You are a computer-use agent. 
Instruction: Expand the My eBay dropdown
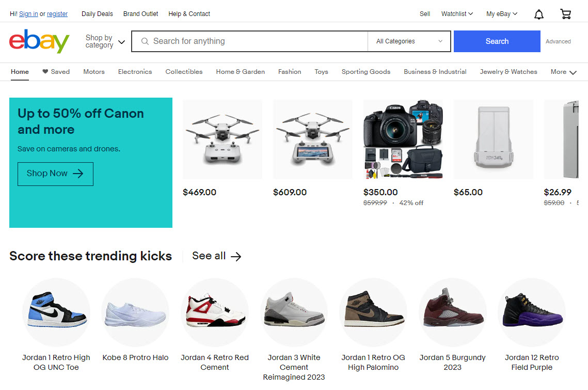[x=501, y=14]
